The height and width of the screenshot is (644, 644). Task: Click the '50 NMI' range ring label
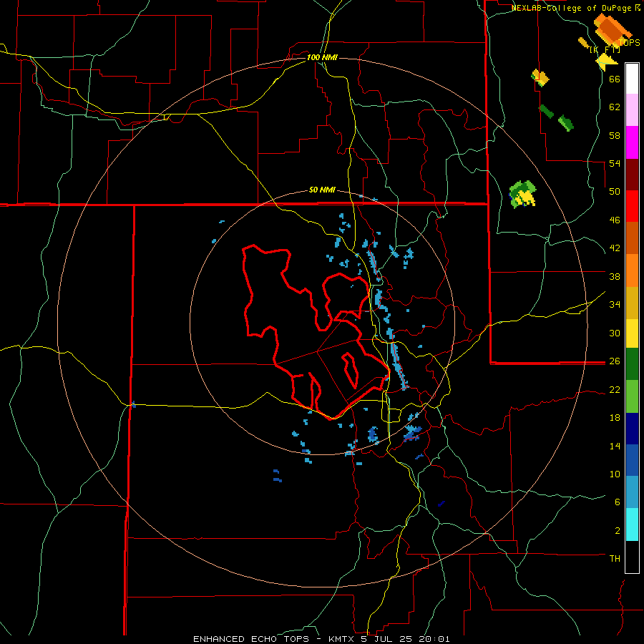click(322, 190)
